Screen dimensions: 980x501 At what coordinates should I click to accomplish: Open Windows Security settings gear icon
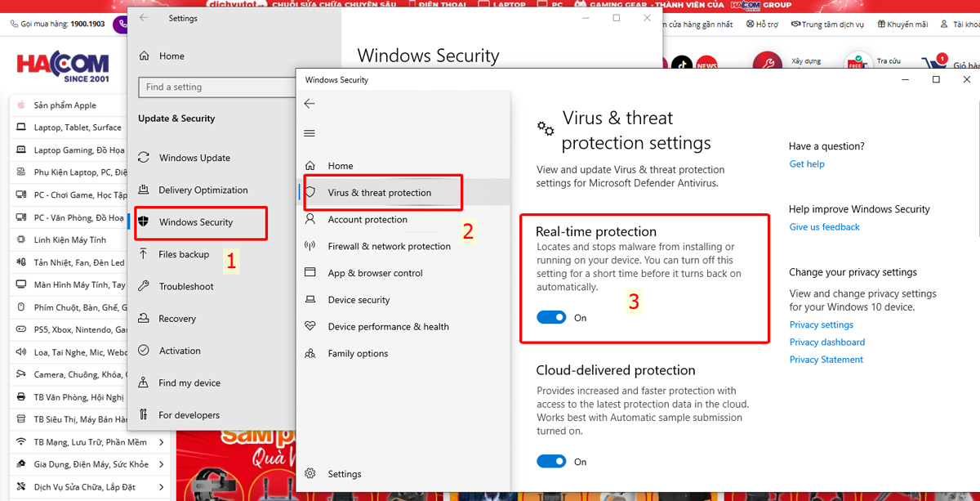(x=310, y=473)
